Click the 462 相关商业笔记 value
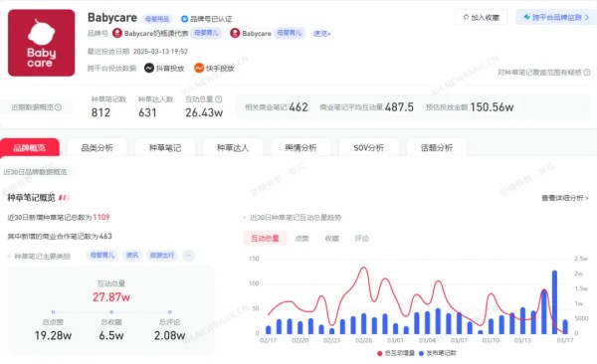 tap(298, 107)
